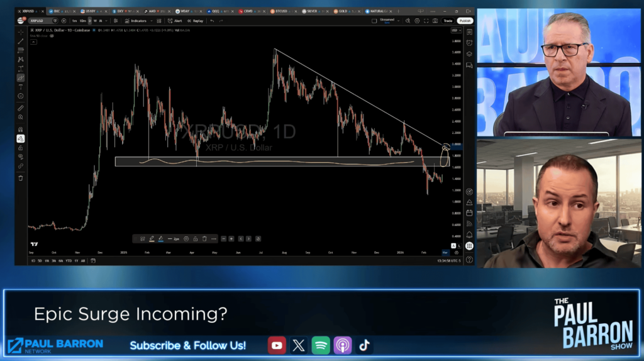The image size is (644, 361).
Task: Select the crosshair cursor tool
Action: tap(21, 33)
